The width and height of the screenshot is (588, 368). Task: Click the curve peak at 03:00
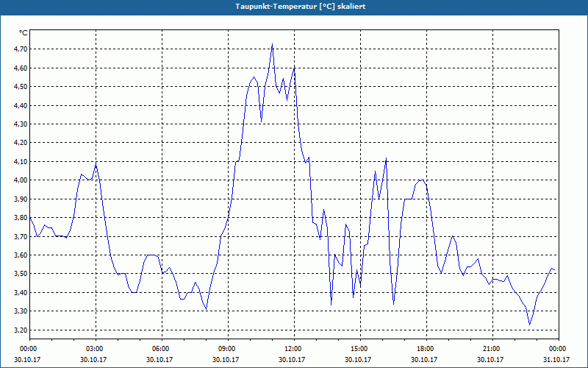(96, 164)
